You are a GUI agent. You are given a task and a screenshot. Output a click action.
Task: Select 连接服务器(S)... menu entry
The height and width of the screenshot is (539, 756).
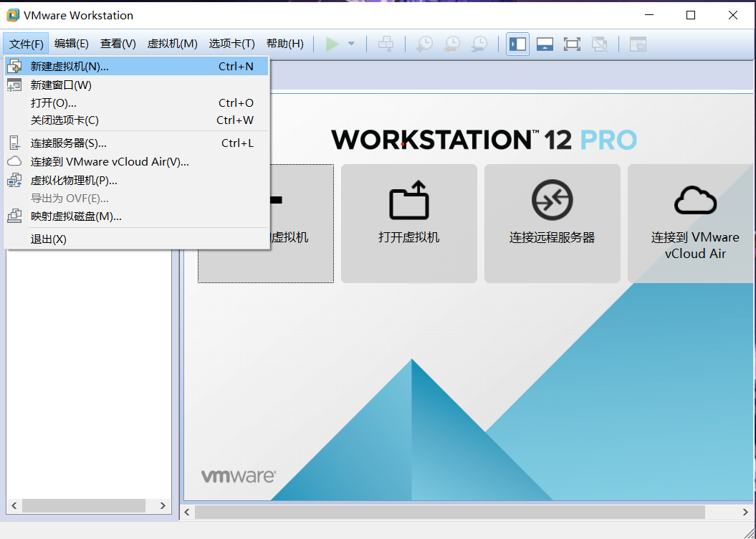pyautogui.click(x=136, y=143)
